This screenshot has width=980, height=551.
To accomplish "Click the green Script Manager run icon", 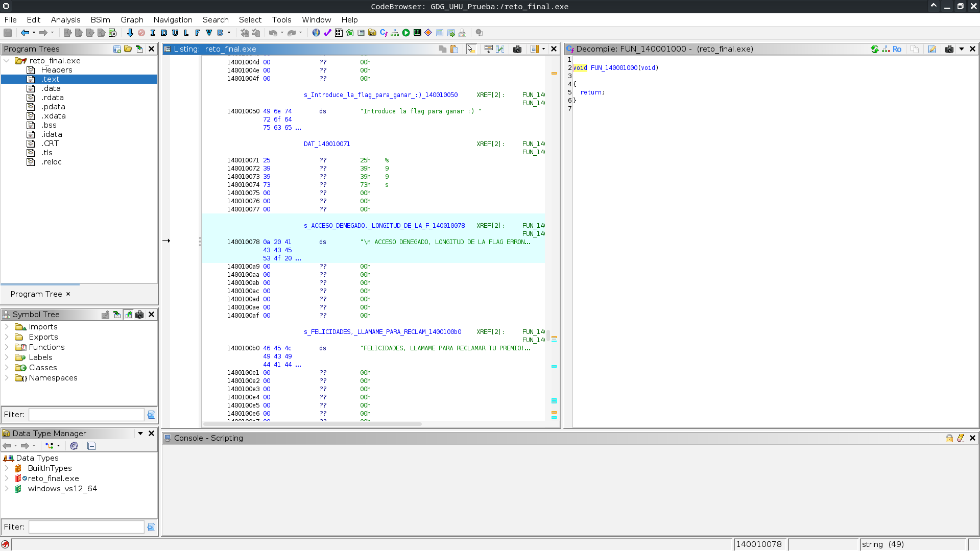I will [x=406, y=33].
